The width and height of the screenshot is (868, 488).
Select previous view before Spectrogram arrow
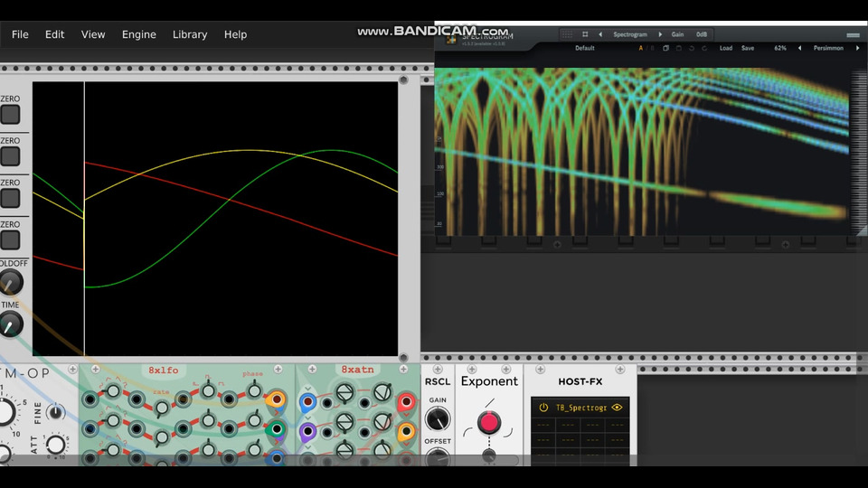600,34
